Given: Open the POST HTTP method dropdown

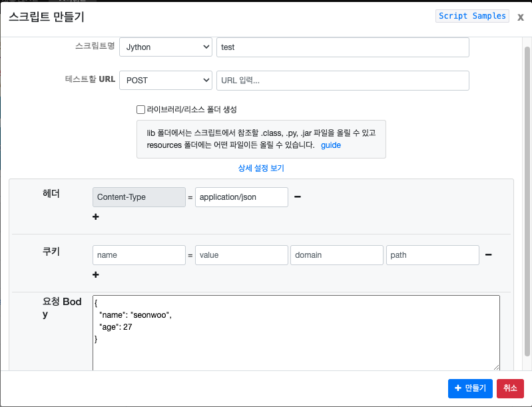Looking at the screenshot, I should pyautogui.click(x=166, y=81).
